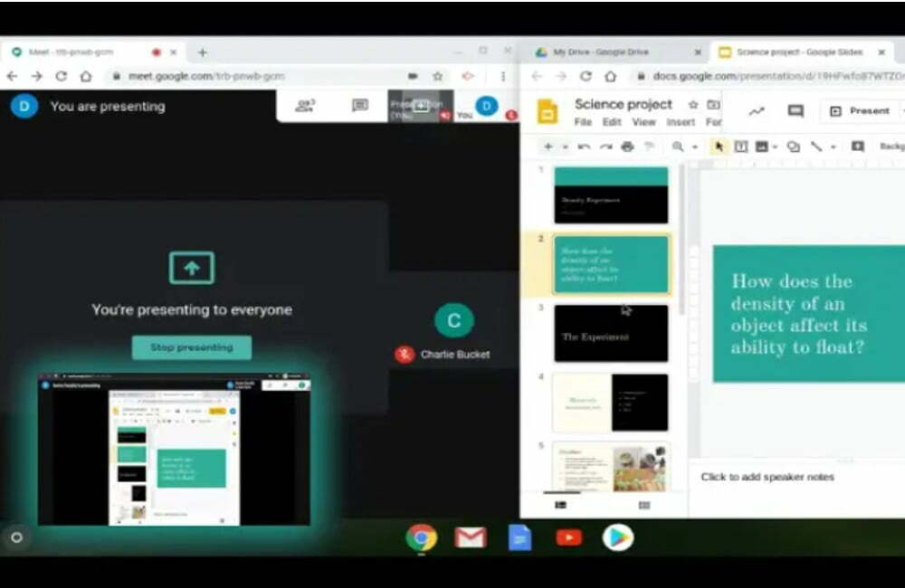Click the undo arrow in Slides

[584, 147]
